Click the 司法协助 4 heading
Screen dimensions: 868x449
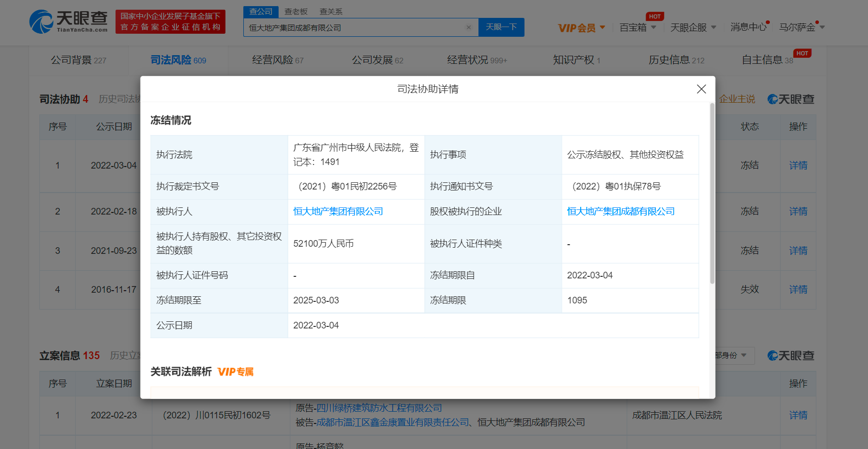point(64,99)
